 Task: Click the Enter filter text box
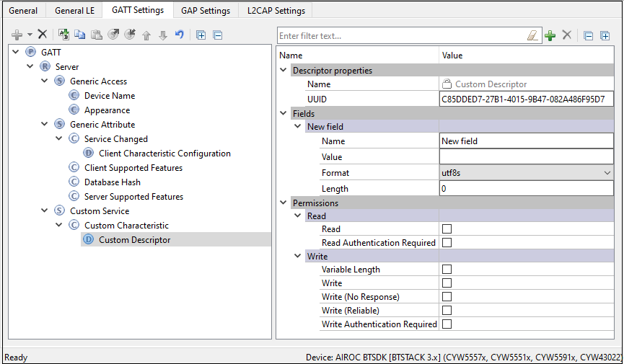coord(400,35)
